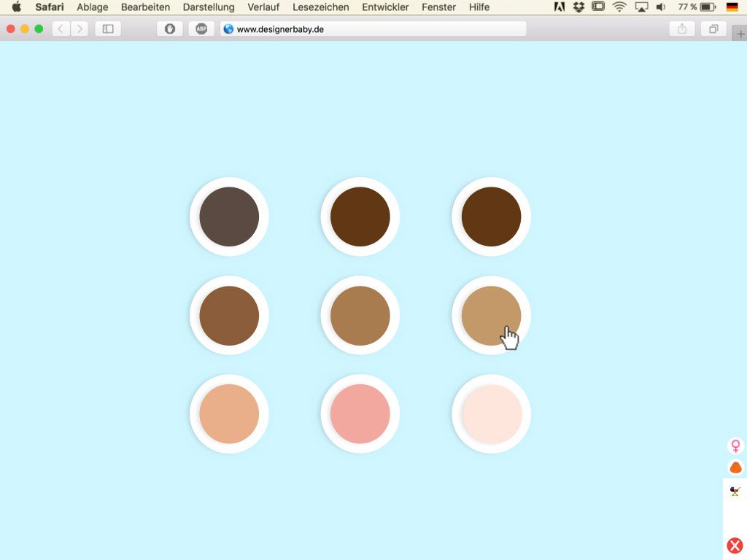
Task: Click the red X cancel button
Action: point(735,545)
